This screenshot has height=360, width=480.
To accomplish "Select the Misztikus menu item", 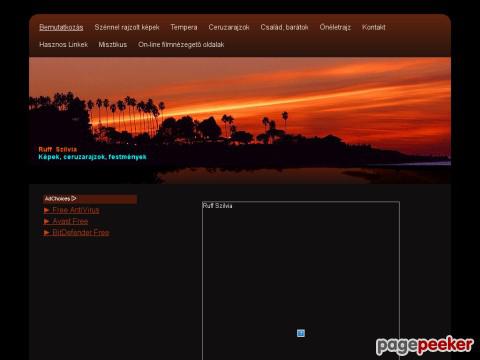I will coord(113,45).
